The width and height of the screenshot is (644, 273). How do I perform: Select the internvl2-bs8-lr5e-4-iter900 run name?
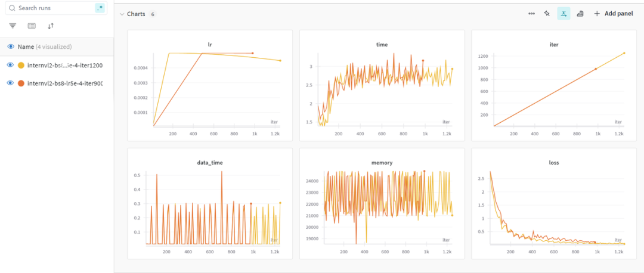click(64, 83)
